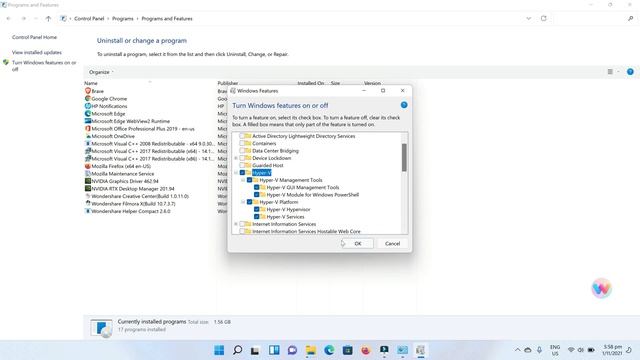
Task: Open Control Panel Home link
Action: [x=34, y=37]
